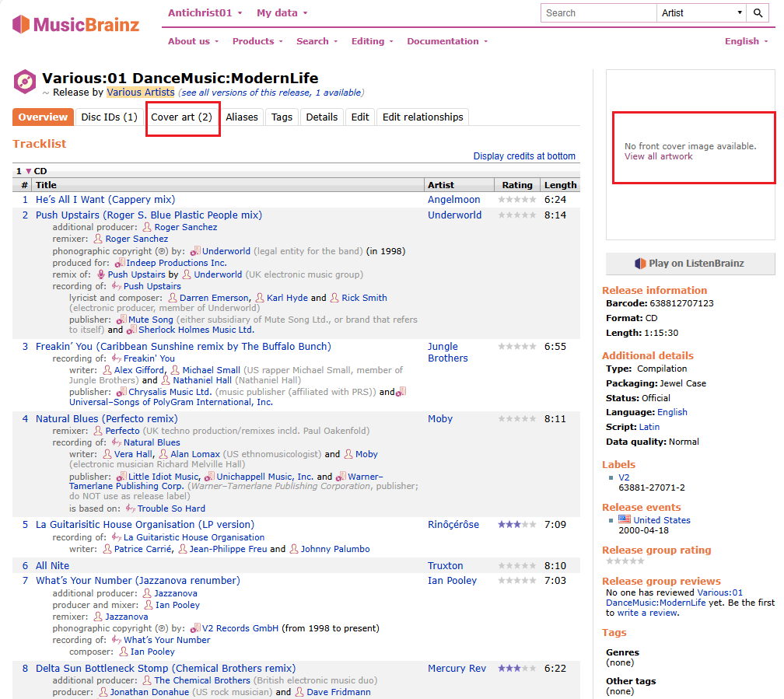The height and width of the screenshot is (699, 784).
Task: Open the Rinôçérôse artist link
Action: [x=453, y=525]
